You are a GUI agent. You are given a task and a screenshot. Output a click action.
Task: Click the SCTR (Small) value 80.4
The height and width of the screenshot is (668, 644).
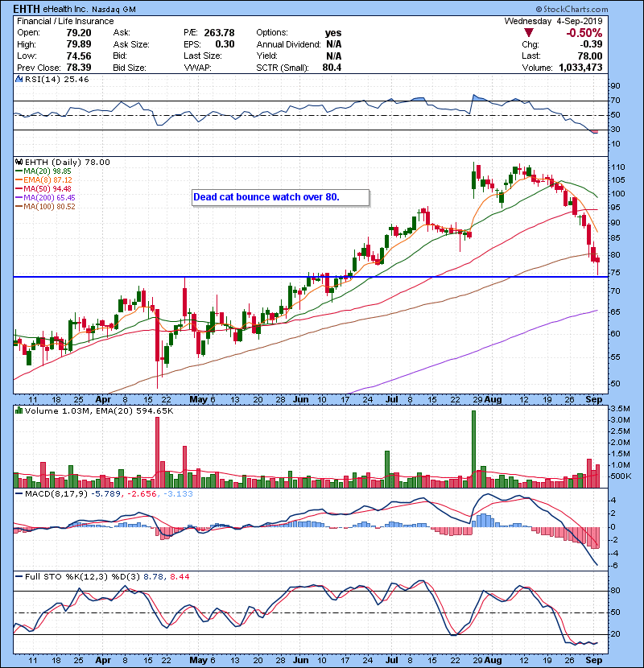point(332,68)
